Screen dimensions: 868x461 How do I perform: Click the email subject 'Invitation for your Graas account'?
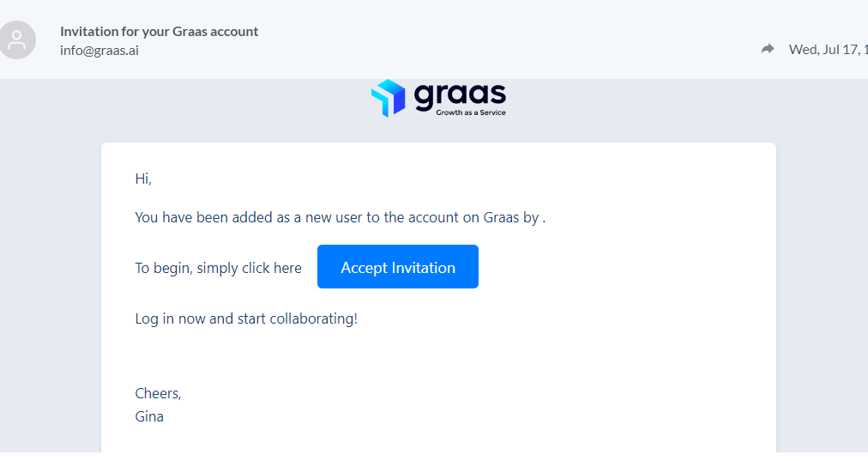pos(159,32)
